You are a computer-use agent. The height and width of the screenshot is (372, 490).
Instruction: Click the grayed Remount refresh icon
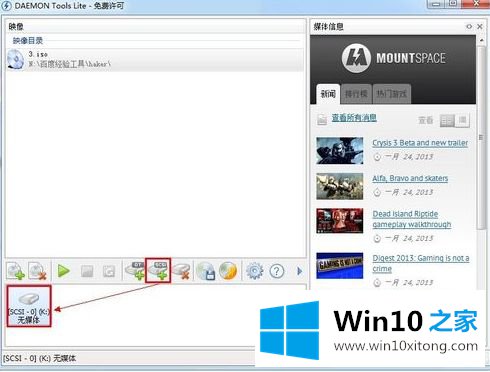coord(109,272)
